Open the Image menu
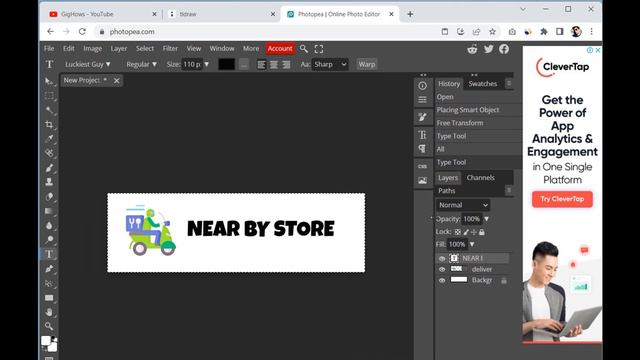The width and height of the screenshot is (640, 360). click(93, 49)
